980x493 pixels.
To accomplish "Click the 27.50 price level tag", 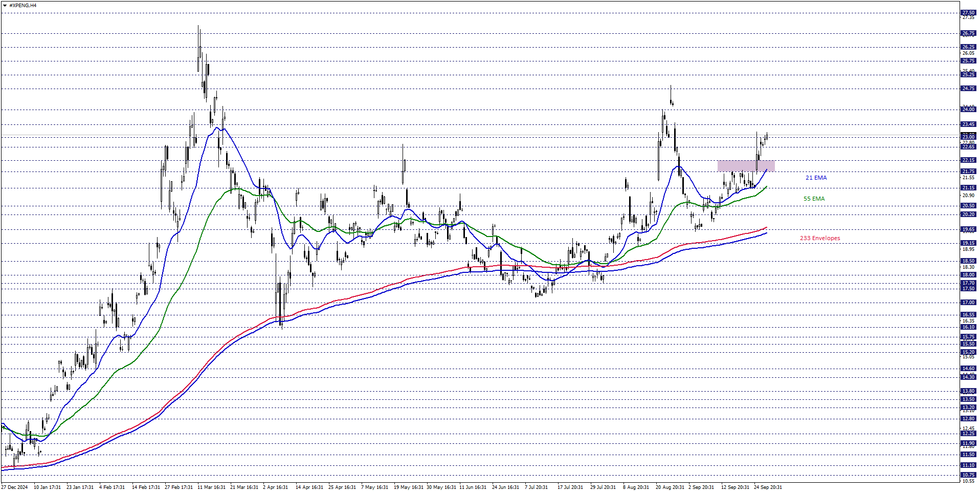I will point(968,13).
